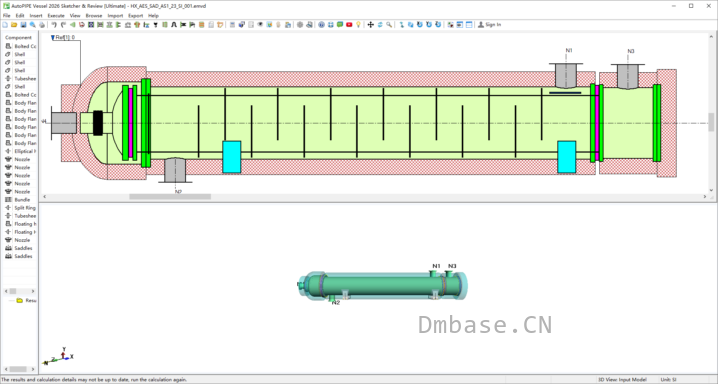Undo the last action
This screenshot has width=718, height=384.
coord(54,25)
